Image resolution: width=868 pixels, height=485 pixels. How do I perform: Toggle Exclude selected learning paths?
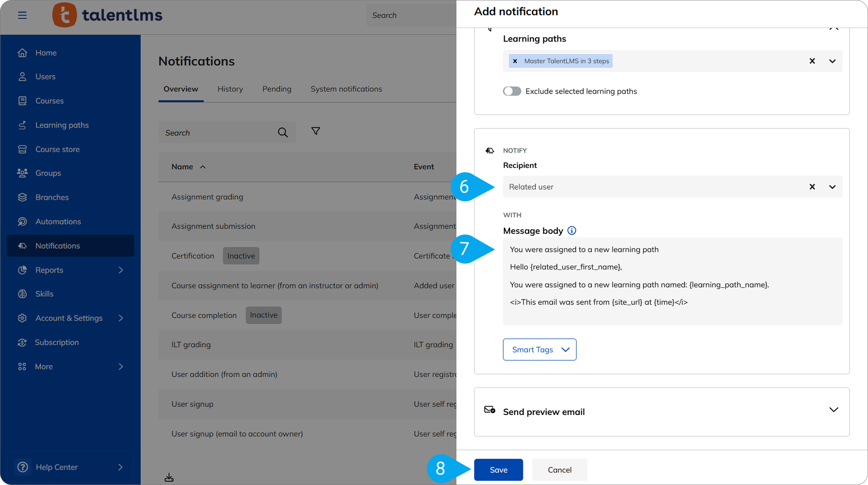(x=512, y=91)
